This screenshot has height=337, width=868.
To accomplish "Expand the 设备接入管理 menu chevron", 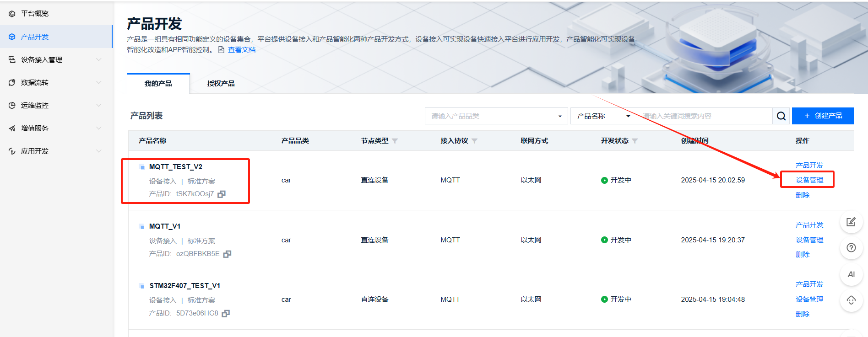I will pyautogui.click(x=98, y=59).
